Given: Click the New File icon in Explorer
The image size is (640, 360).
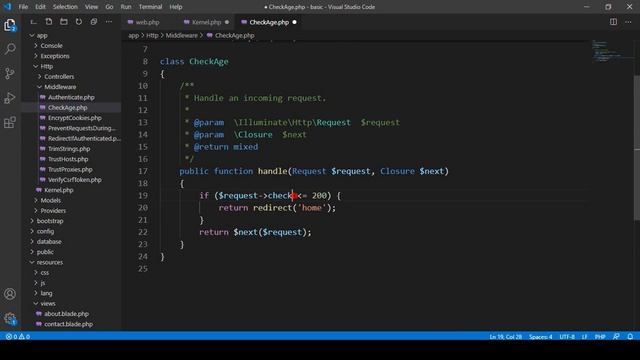Looking at the screenshot, I should (x=49, y=22).
